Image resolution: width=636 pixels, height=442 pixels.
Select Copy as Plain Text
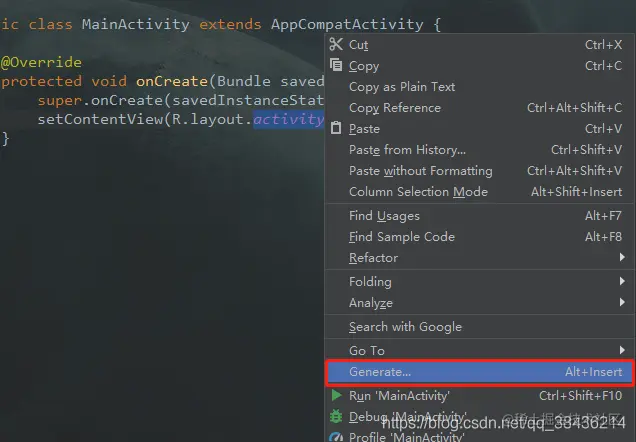click(x=480, y=87)
